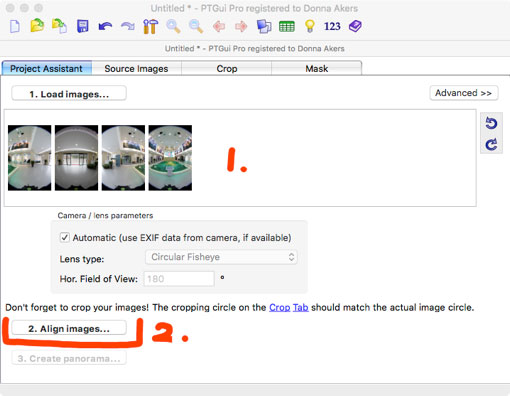Follow the Crop Tab link
510x396 pixels.
click(x=289, y=307)
